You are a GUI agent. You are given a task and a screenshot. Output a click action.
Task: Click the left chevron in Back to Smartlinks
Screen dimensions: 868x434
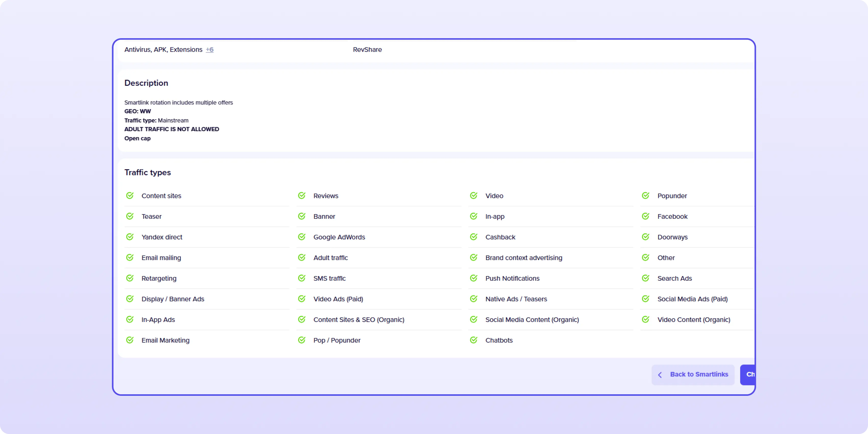[x=660, y=375]
